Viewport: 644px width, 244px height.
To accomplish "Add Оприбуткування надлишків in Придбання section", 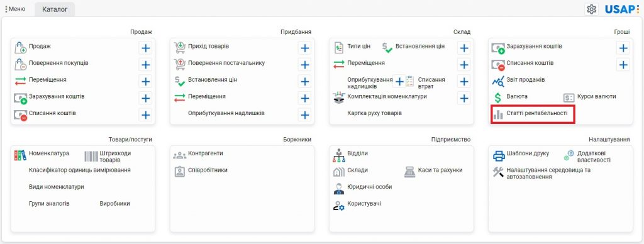I will [x=304, y=115].
